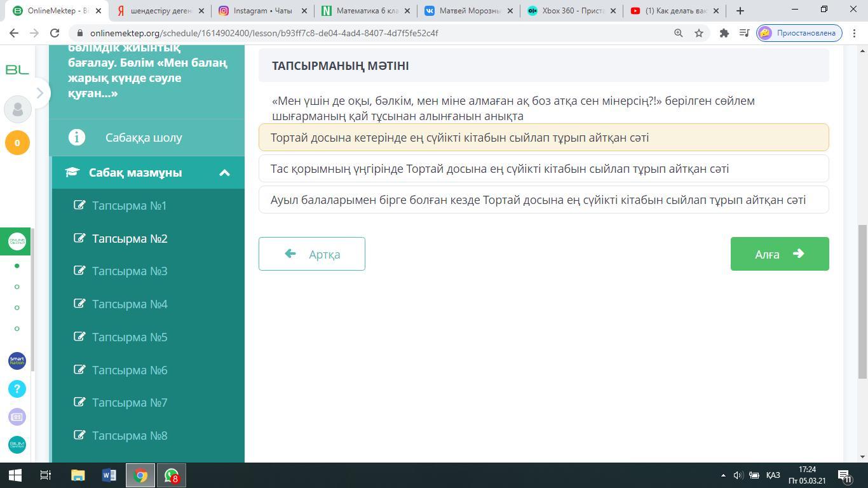
Task: Switch to the Instagram Чаты tab
Action: (x=262, y=11)
